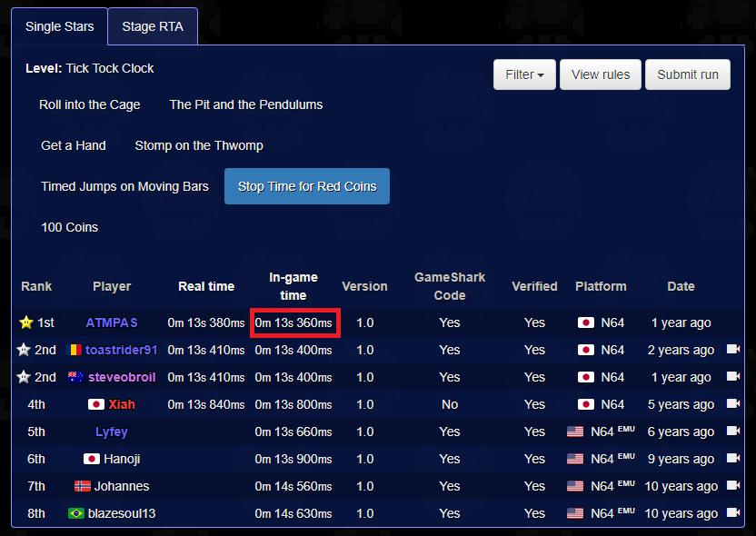The width and height of the screenshot is (756, 536).
Task: Switch to the Stage RTA tab
Action: (x=152, y=26)
